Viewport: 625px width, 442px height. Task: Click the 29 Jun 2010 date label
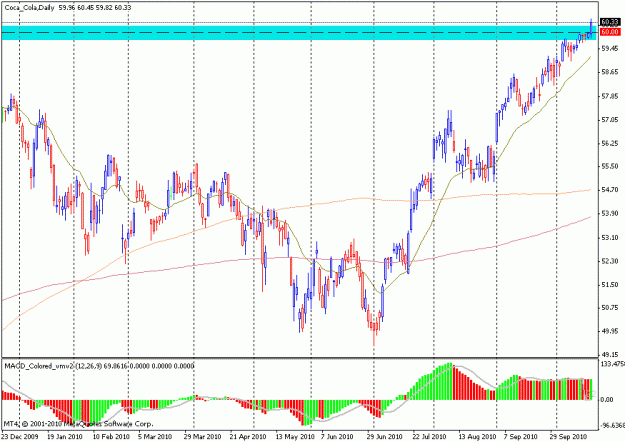(385, 437)
